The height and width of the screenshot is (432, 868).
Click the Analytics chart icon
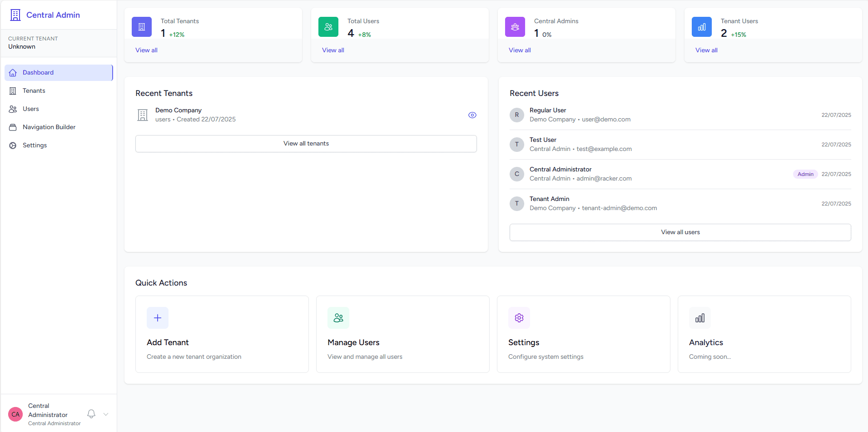pyautogui.click(x=699, y=318)
